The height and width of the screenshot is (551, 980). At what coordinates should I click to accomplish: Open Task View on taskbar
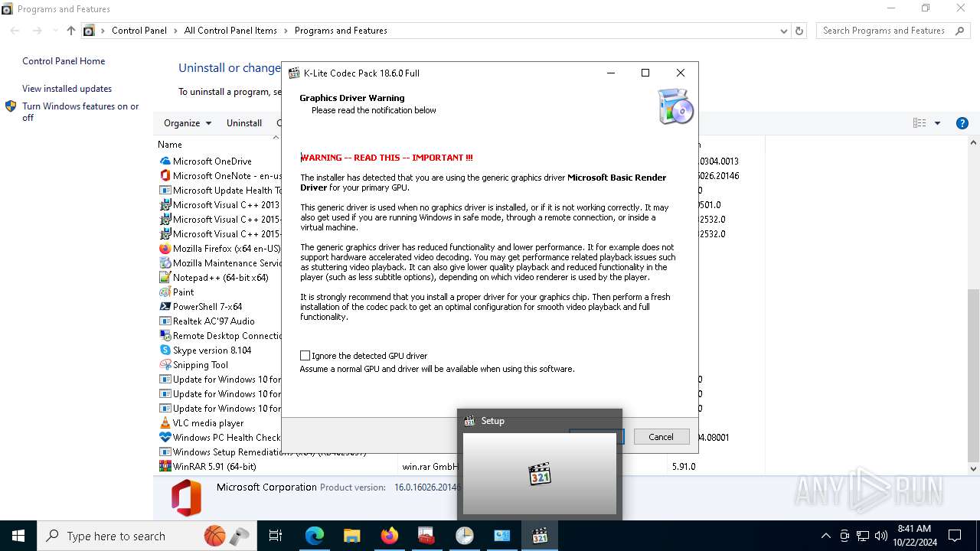(276, 536)
